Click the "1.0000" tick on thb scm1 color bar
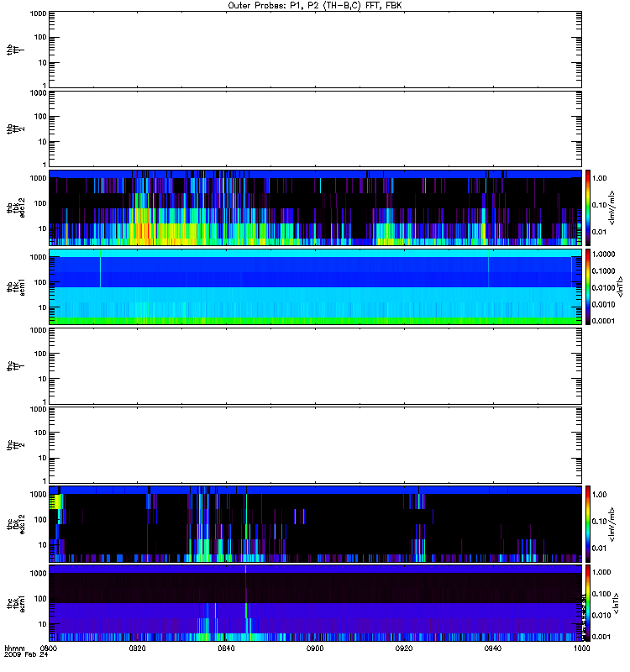The image size is (630, 672). [603, 255]
